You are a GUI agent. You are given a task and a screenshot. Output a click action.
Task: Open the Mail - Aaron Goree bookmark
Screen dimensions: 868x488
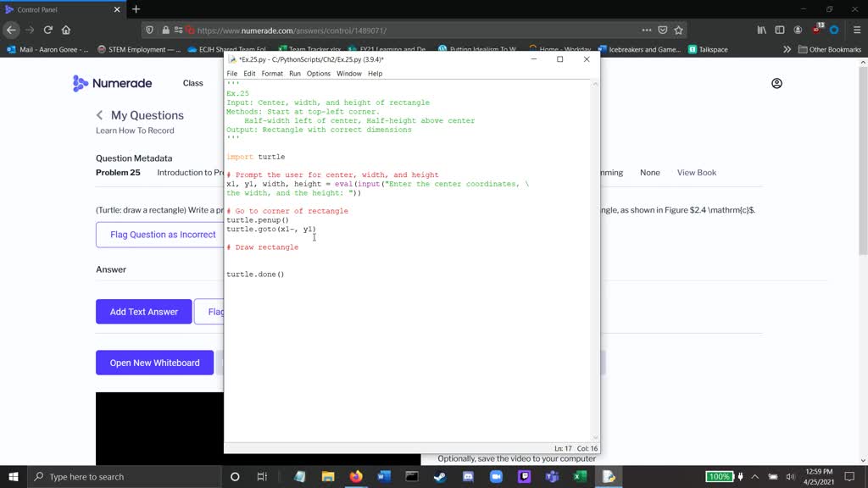pyautogui.click(x=47, y=49)
